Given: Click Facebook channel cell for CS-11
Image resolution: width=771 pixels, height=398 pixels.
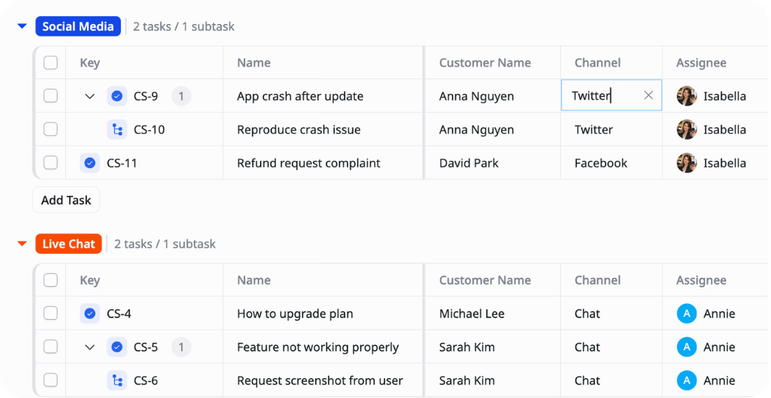Looking at the screenshot, I should (x=601, y=163).
